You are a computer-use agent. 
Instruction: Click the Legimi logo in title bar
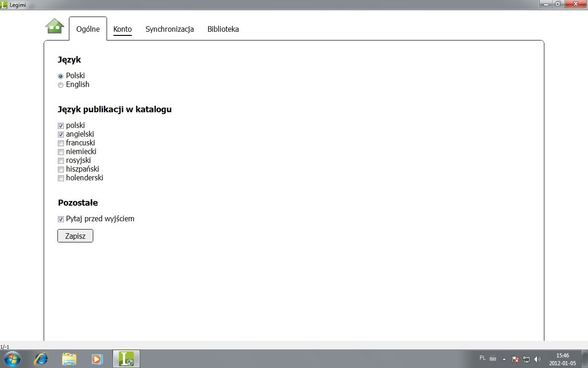4,4
